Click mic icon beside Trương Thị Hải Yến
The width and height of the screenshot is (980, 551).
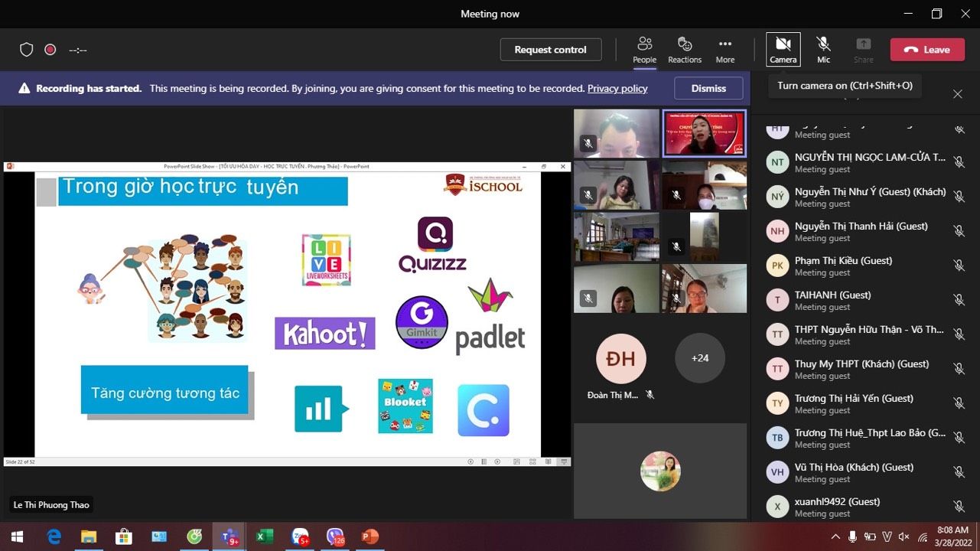(959, 403)
